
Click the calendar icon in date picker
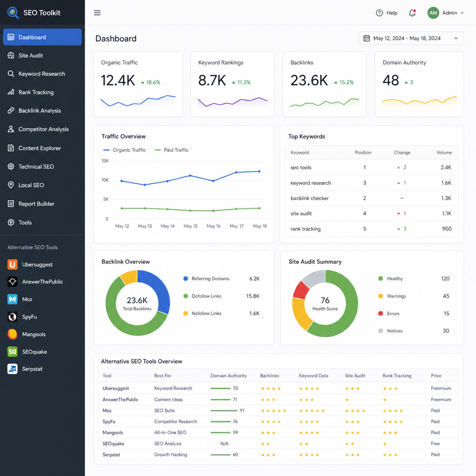pyautogui.click(x=366, y=38)
